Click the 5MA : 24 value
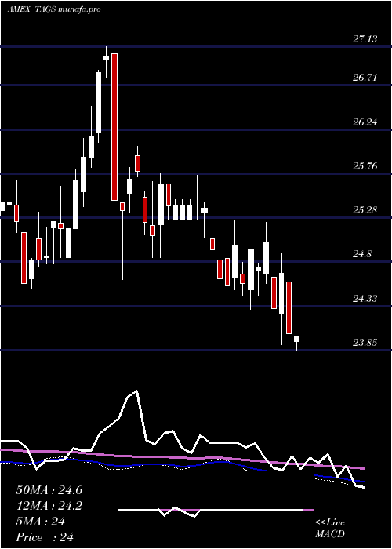This screenshot has width=392, height=549. (x=41, y=522)
